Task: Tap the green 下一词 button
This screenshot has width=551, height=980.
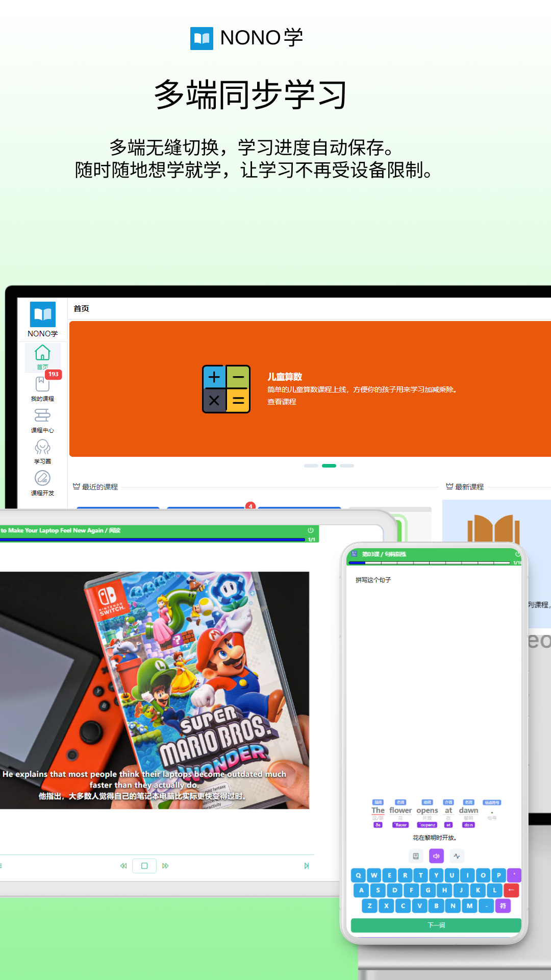Action: pos(436,925)
